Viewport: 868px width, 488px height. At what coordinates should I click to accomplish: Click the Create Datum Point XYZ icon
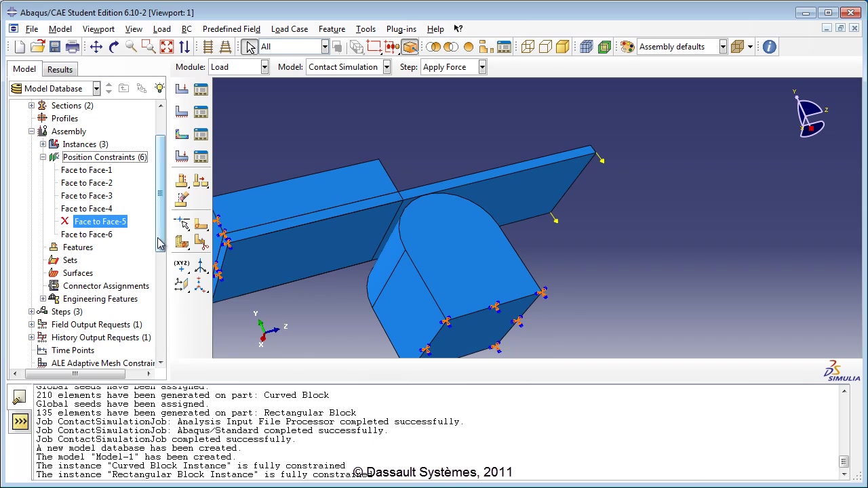click(182, 265)
